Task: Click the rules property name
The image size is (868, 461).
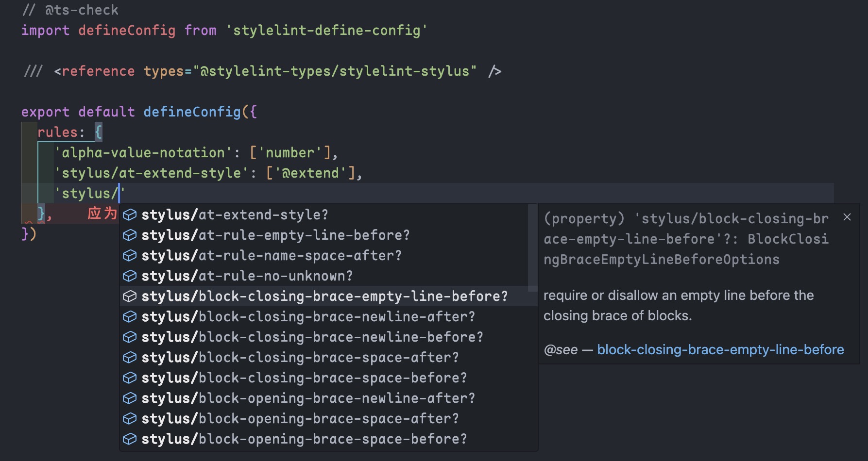Action: click(x=57, y=132)
